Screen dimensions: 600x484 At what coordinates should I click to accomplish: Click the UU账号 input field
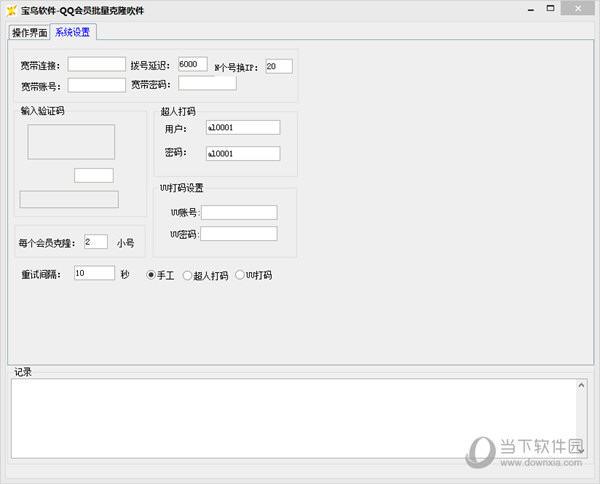(x=239, y=212)
